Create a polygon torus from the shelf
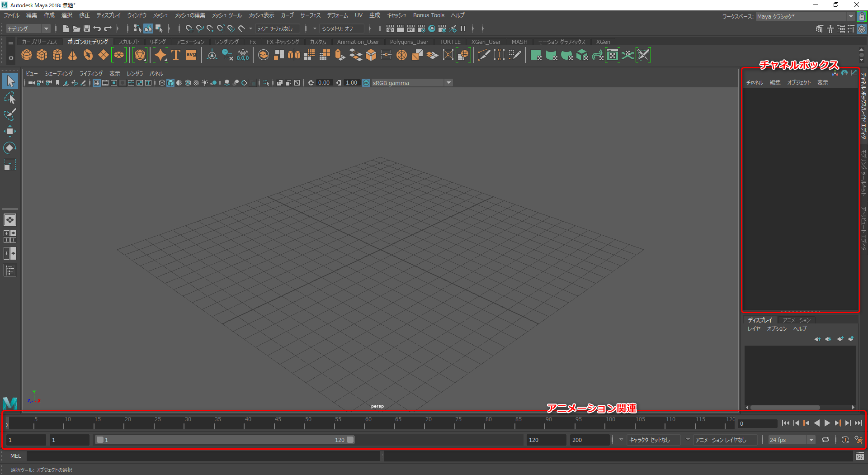Image resolution: width=868 pixels, height=475 pixels. tap(88, 55)
